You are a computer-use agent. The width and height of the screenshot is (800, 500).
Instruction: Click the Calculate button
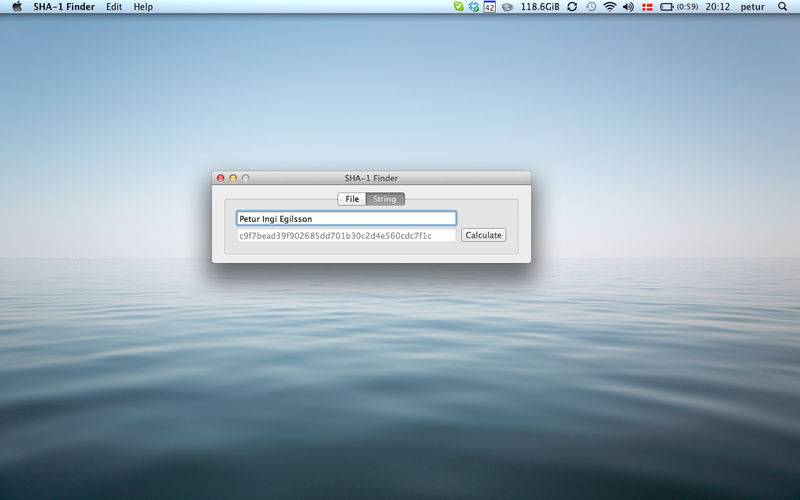click(483, 235)
